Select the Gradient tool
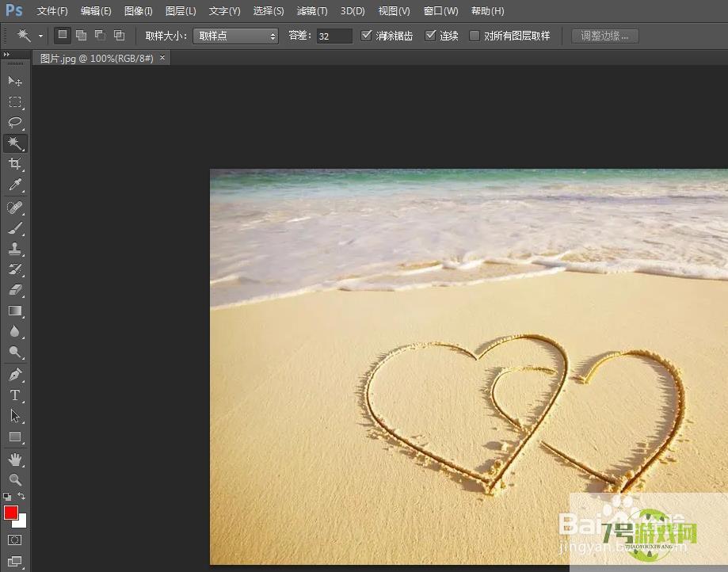 (15, 311)
